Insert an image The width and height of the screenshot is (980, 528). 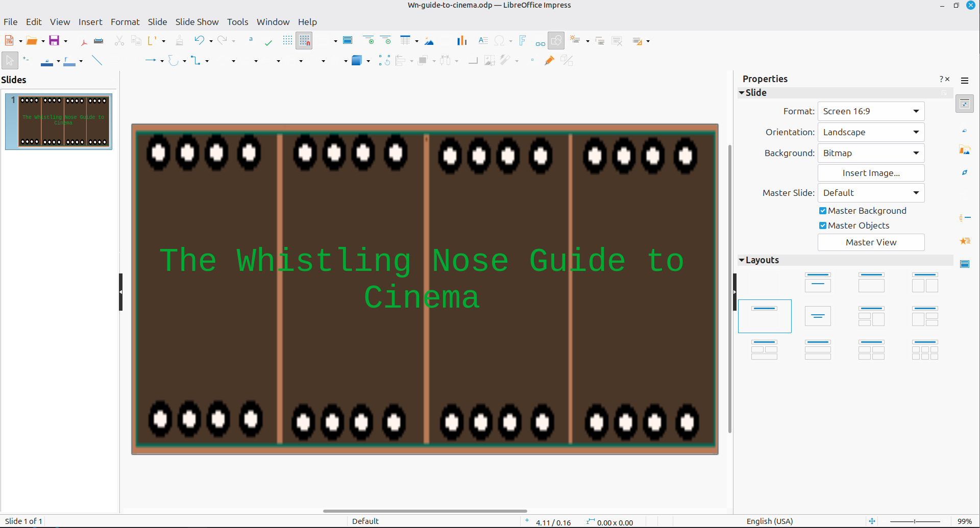click(x=429, y=41)
